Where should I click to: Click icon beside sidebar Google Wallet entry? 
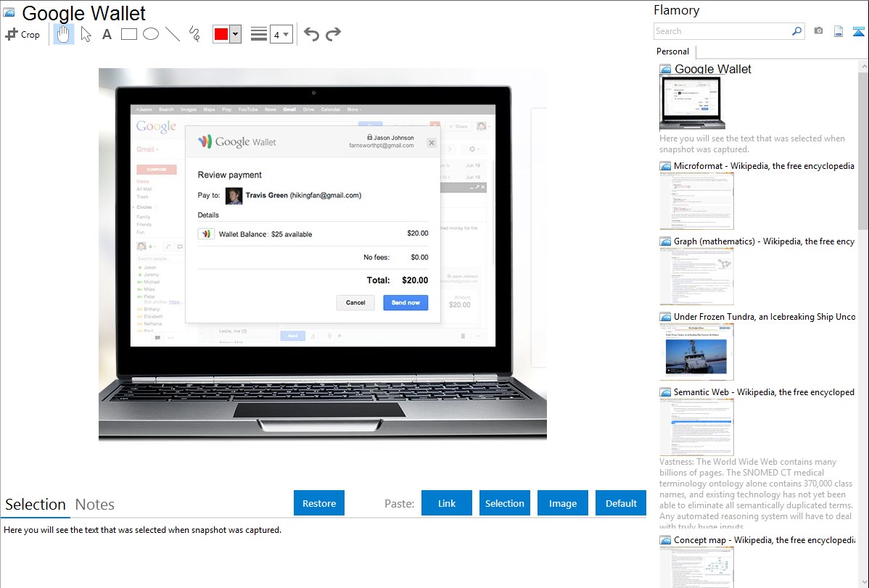click(x=665, y=70)
